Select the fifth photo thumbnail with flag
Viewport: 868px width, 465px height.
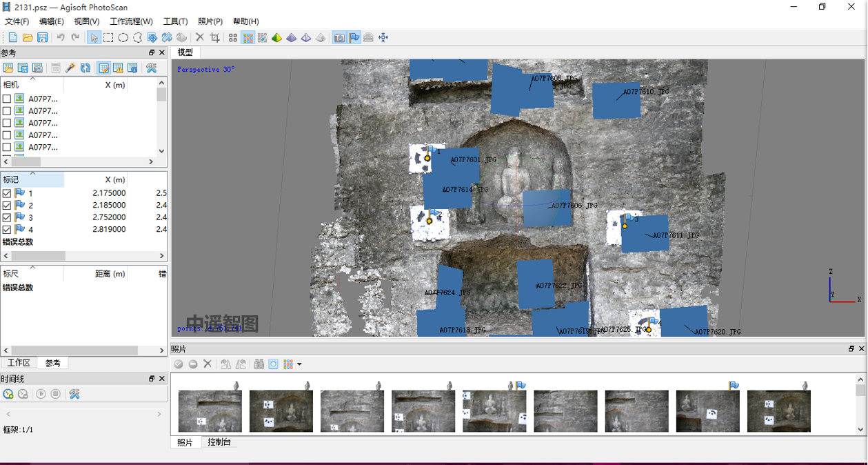click(494, 411)
